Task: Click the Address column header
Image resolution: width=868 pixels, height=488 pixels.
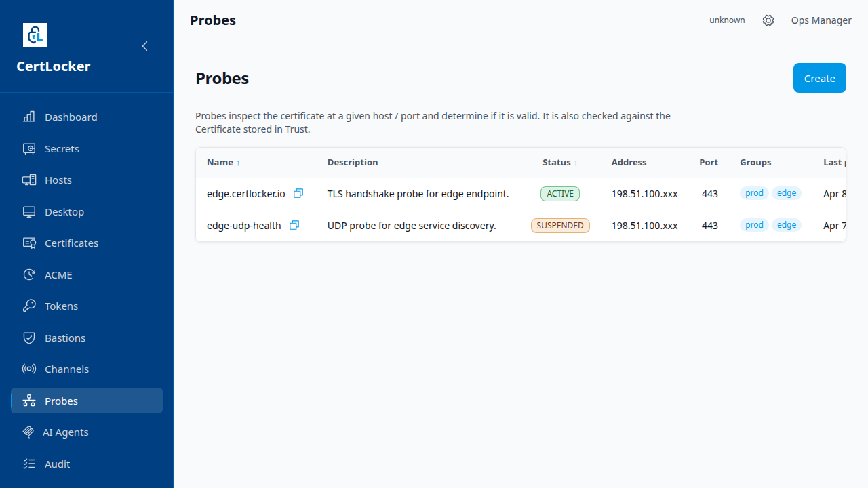Action: click(629, 163)
